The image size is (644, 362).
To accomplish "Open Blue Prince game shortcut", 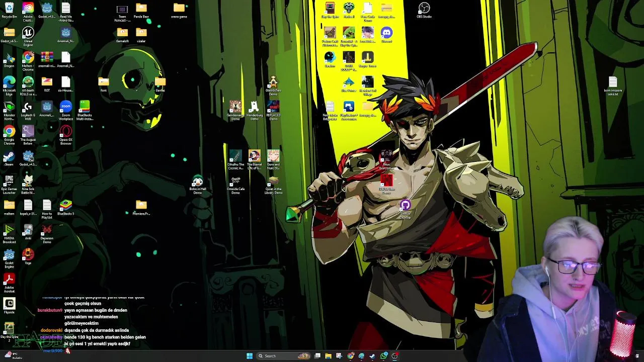I will (x=349, y=84).
